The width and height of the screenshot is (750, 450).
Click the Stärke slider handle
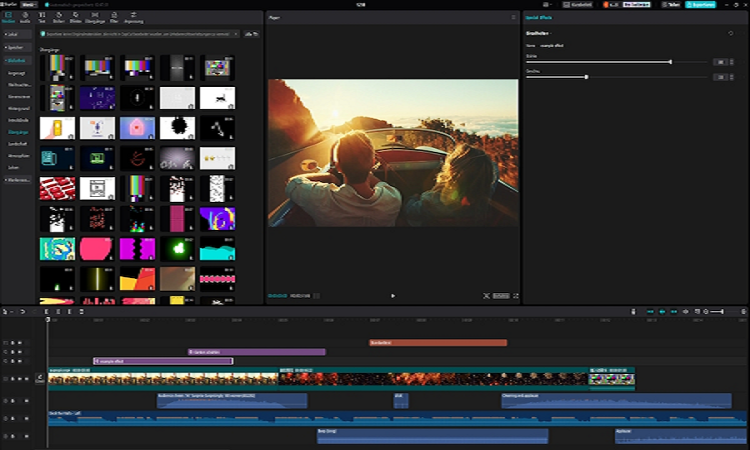pyautogui.click(x=670, y=62)
